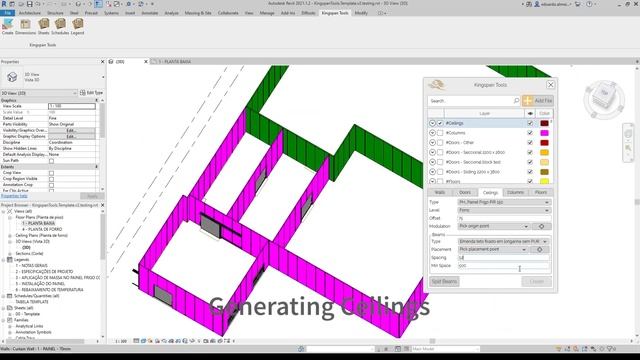Viewport: 640px width, 360px height.
Task: Expand the #Columns layer row chevron
Action: pyautogui.click(x=432, y=133)
